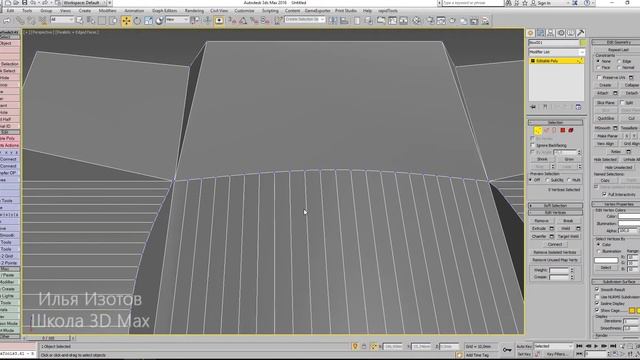The height and width of the screenshot is (360, 640).
Task: Toggle the Use NURMS Subdivision checkbox
Action: point(597,297)
